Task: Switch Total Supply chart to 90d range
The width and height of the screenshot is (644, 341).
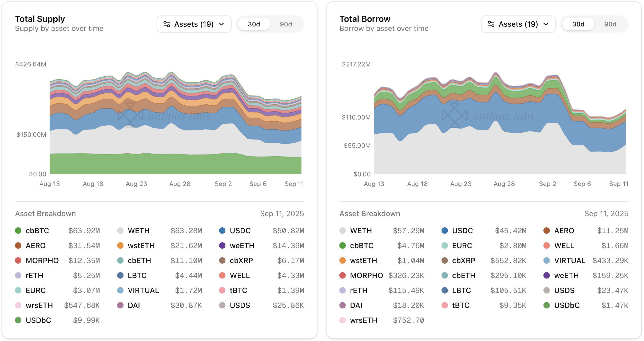Action: [286, 24]
